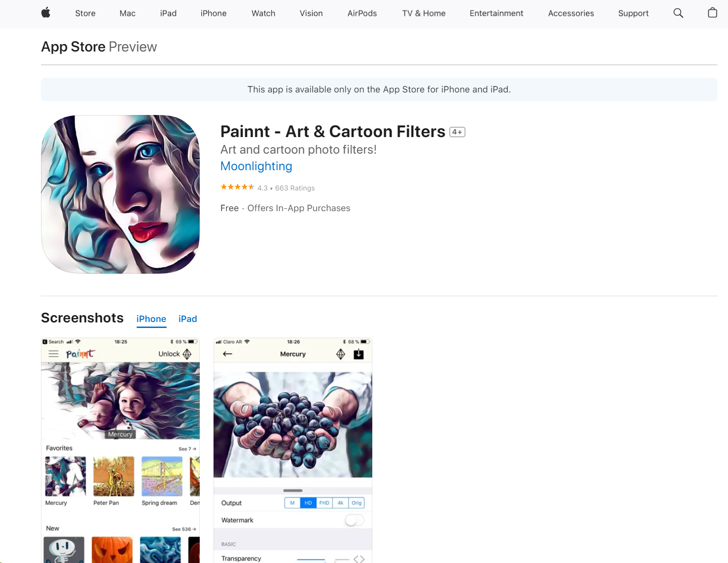Click App Store Preview heading
This screenshot has width=728, height=563.
point(99,47)
